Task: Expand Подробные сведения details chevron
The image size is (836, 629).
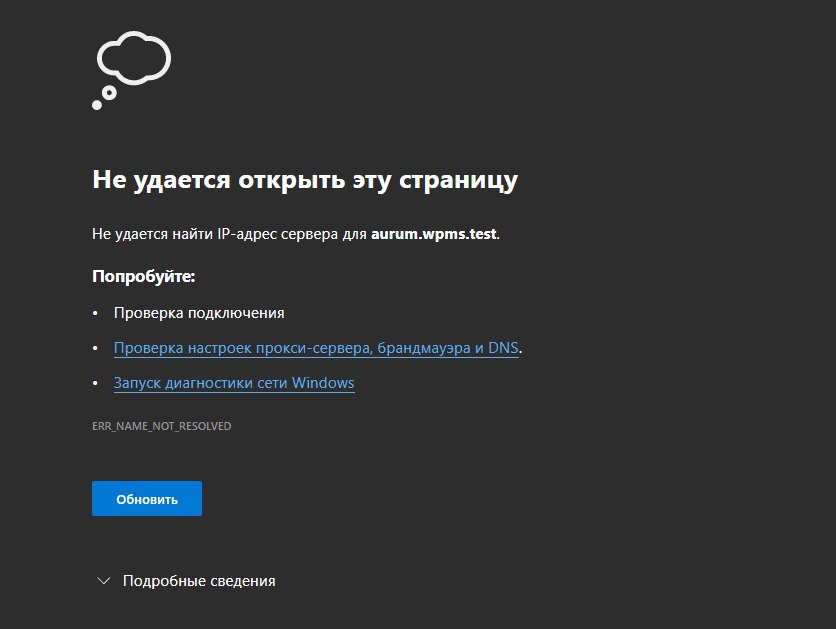Action: pos(104,580)
